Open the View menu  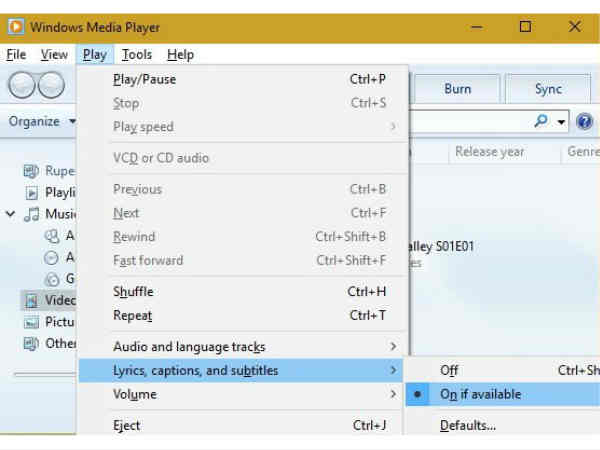click(54, 55)
